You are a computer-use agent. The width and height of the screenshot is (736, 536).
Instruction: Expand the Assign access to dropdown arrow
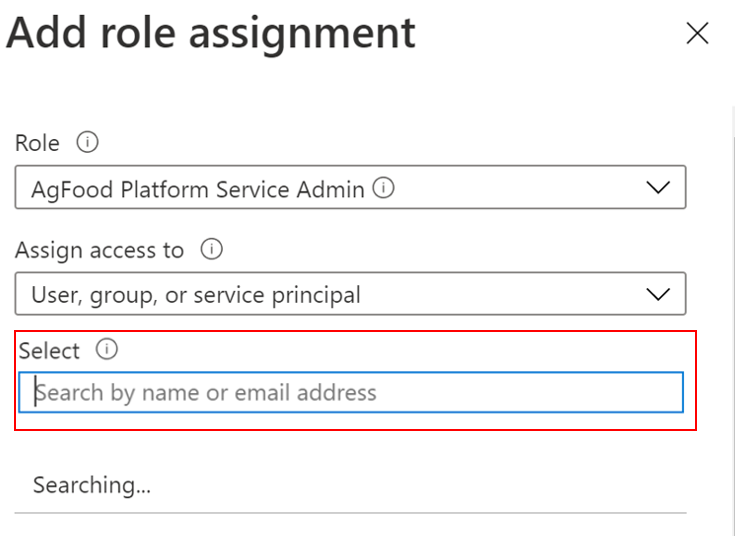[657, 294]
